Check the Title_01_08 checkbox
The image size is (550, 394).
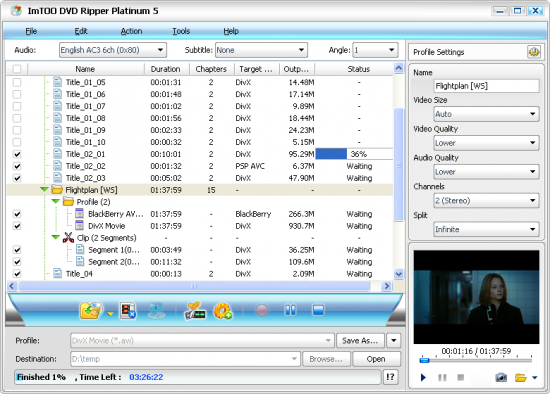coord(16,118)
